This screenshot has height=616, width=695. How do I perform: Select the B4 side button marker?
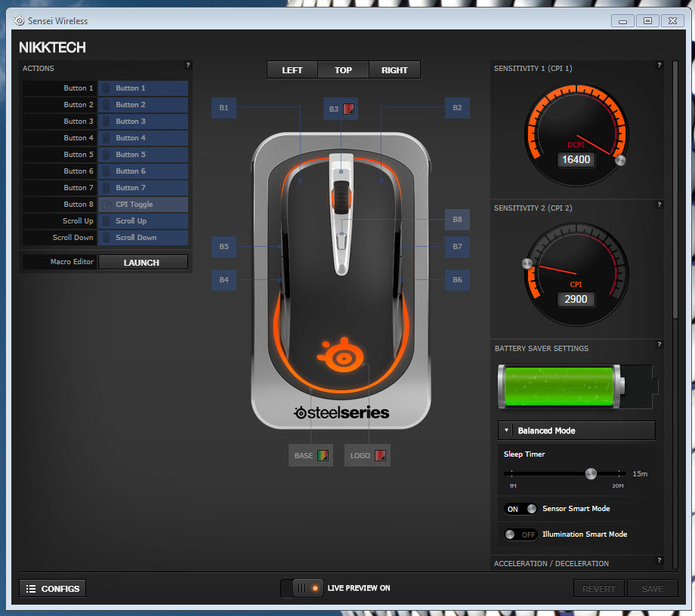pos(224,280)
